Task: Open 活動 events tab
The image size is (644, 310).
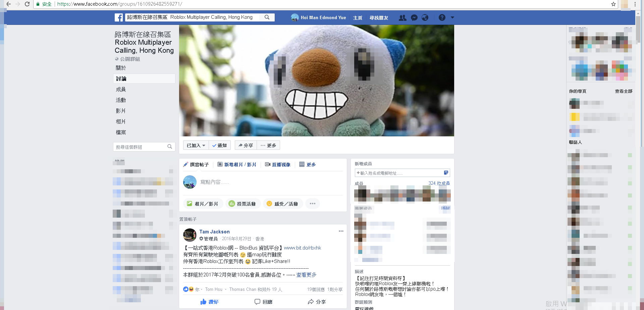Action: click(x=121, y=100)
